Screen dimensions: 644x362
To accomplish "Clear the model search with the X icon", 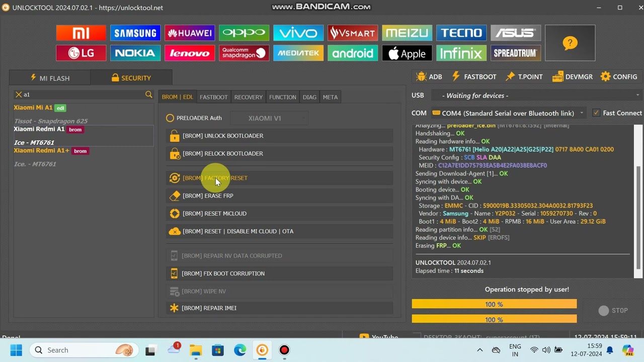I will coord(19,95).
